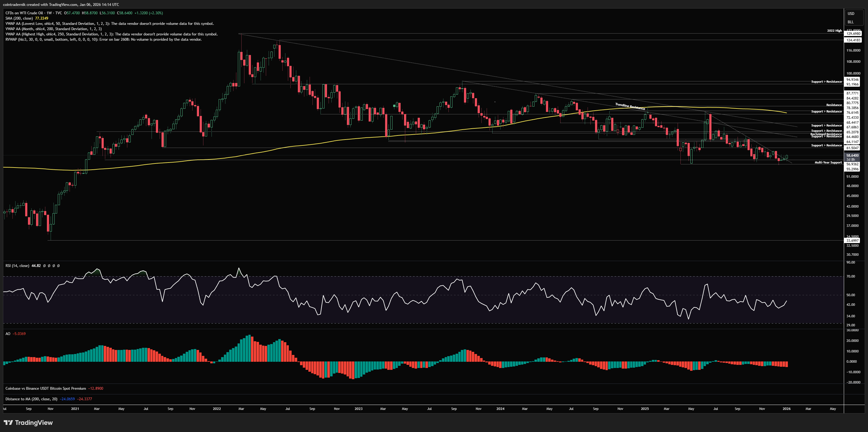Click the current price label 58.6400
Image resolution: width=868 pixels, height=432 pixels.
pos(852,155)
